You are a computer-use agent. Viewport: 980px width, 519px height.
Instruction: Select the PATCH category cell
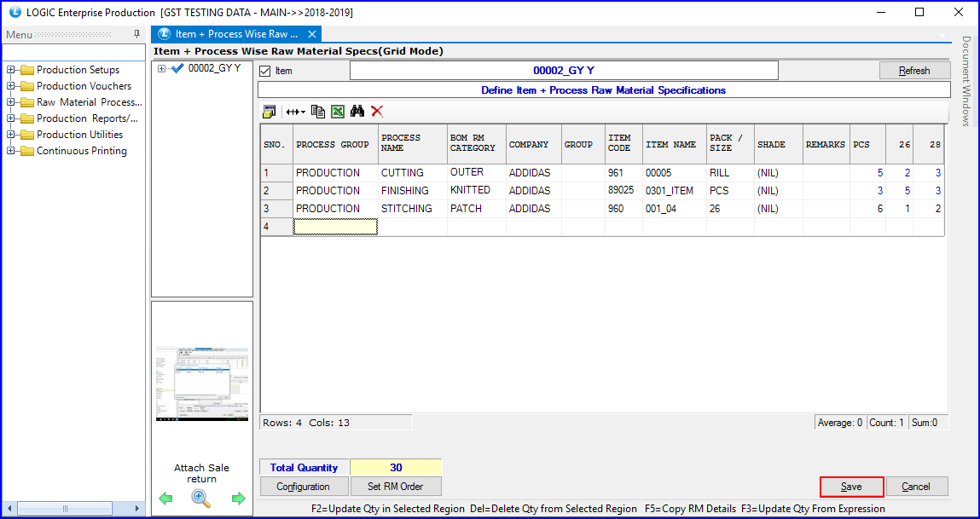(x=476, y=209)
